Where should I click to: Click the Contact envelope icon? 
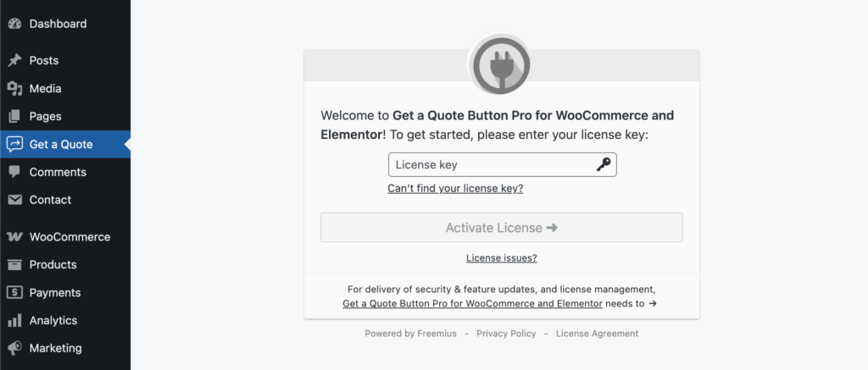pyautogui.click(x=14, y=200)
